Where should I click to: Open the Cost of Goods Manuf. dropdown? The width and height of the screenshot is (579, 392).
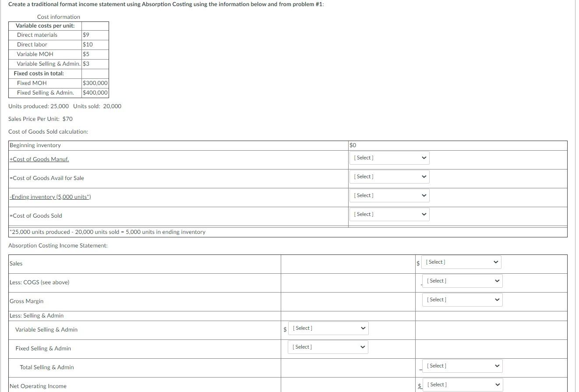tap(389, 158)
